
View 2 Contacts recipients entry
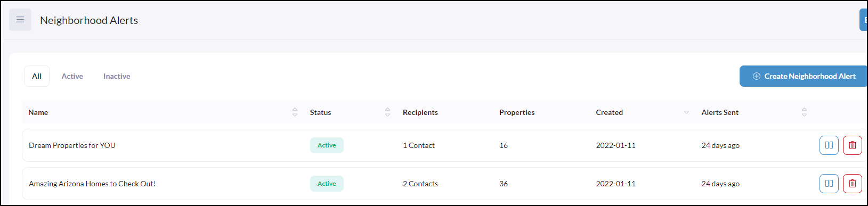pos(420,184)
